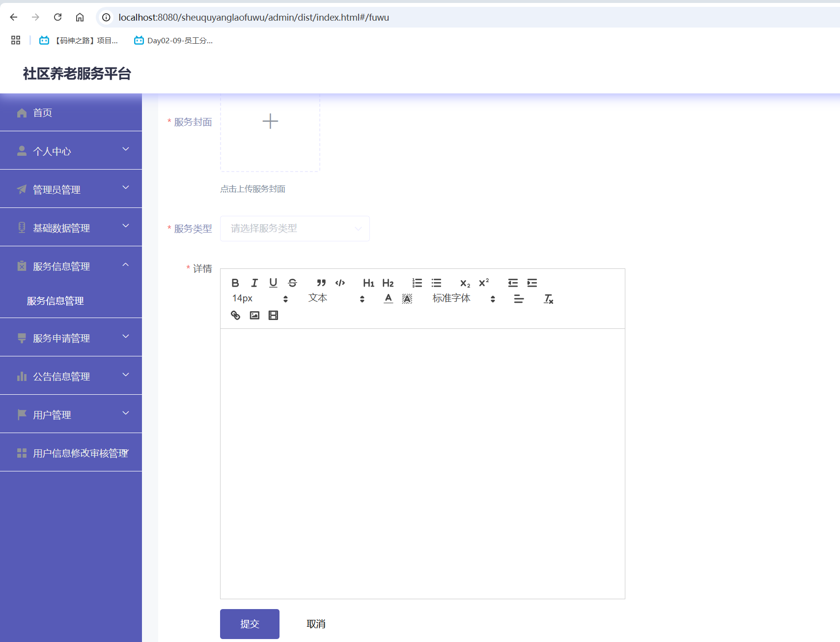The image size is (840, 642).
Task: Open the apps grid in bookmarks bar
Action: 16,40
